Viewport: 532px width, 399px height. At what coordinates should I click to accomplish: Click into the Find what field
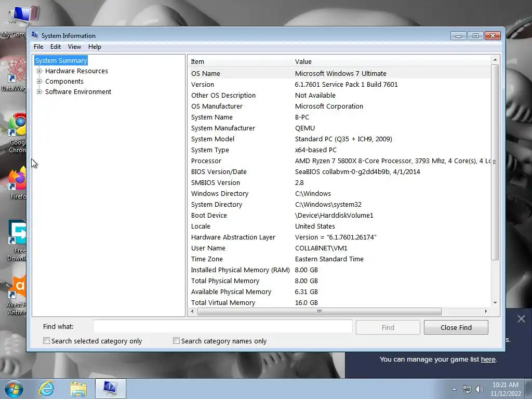(x=223, y=327)
